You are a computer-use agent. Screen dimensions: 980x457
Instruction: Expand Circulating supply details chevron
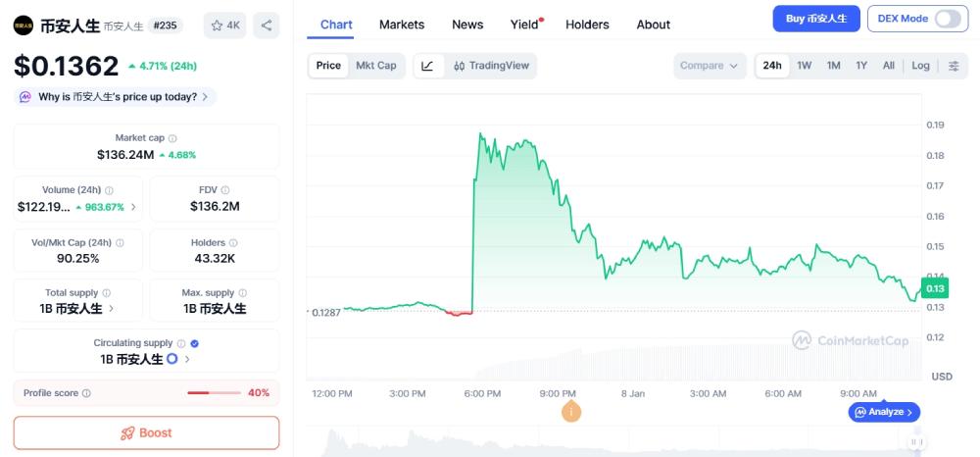point(187,359)
